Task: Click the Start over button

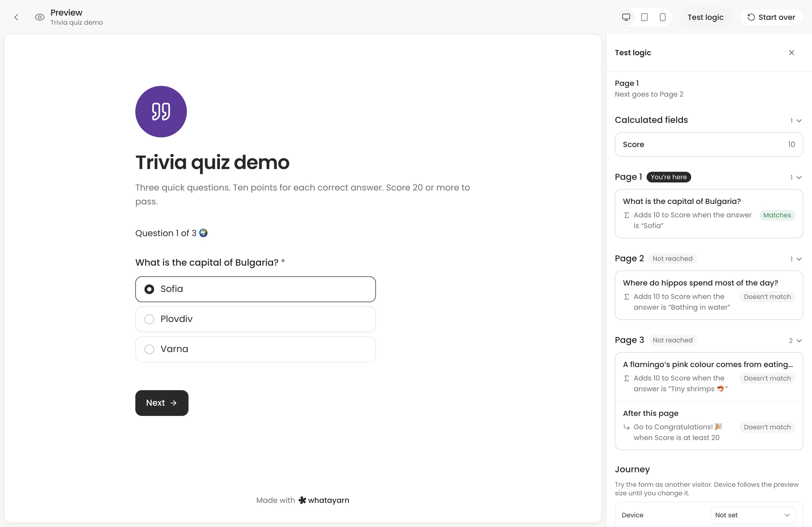Action: pyautogui.click(x=771, y=17)
